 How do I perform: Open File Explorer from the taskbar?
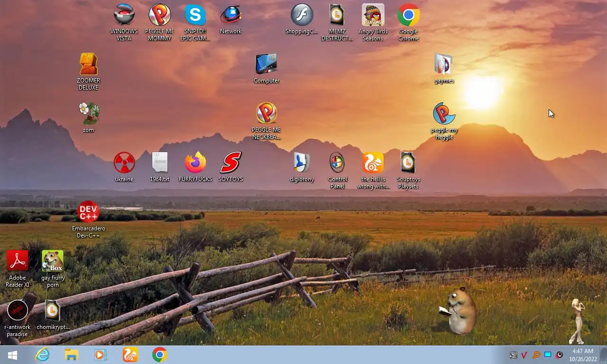coord(72,355)
